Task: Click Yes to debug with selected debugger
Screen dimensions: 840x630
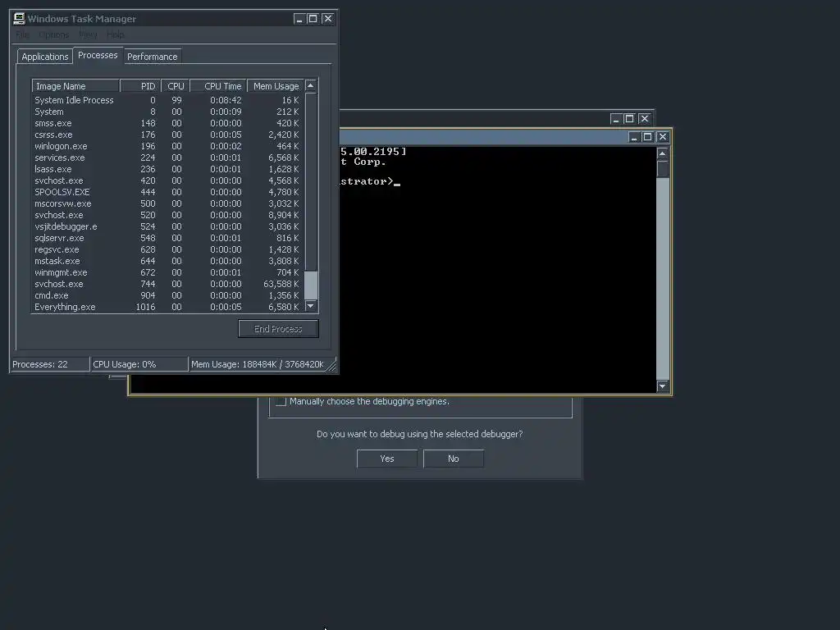Action: [x=387, y=459]
